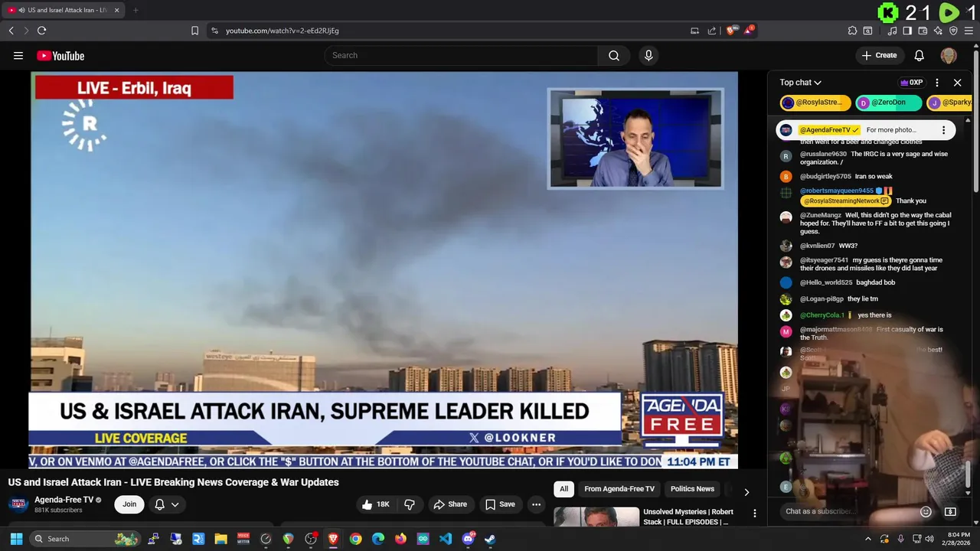The image size is (980, 551).
Task: Open pinned message three-dot options
Action: [x=943, y=130]
